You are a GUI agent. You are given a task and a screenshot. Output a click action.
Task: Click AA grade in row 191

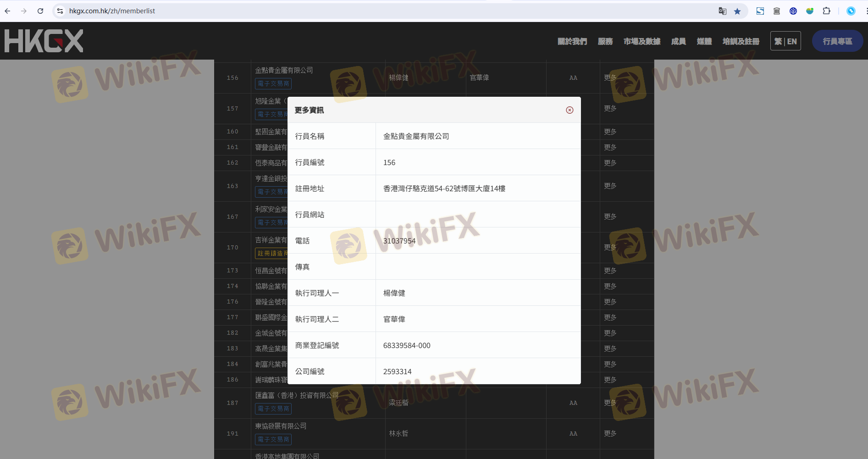[573, 434]
